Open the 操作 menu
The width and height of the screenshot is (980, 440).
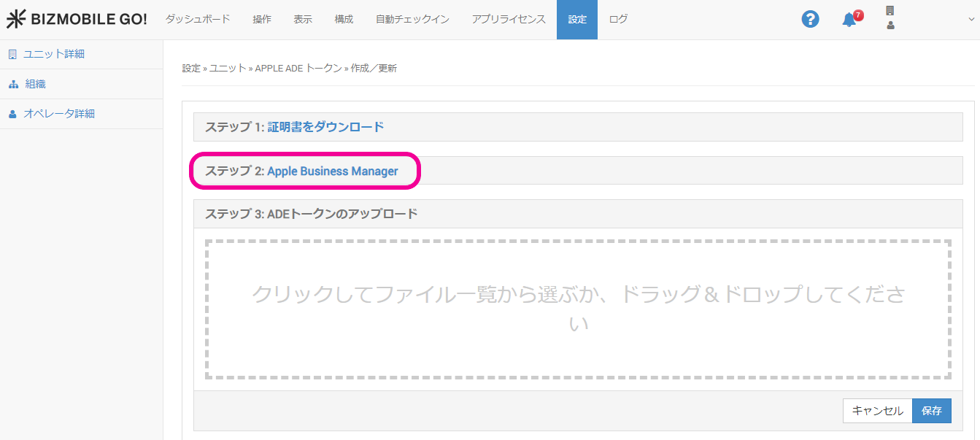point(262,20)
